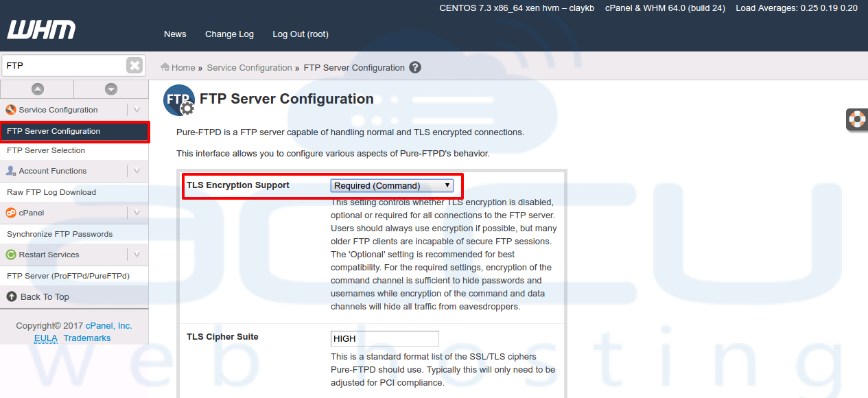Screen dimensions: 868x398
Task: Collapse the Restart Services section
Action: click(x=137, y=255)
